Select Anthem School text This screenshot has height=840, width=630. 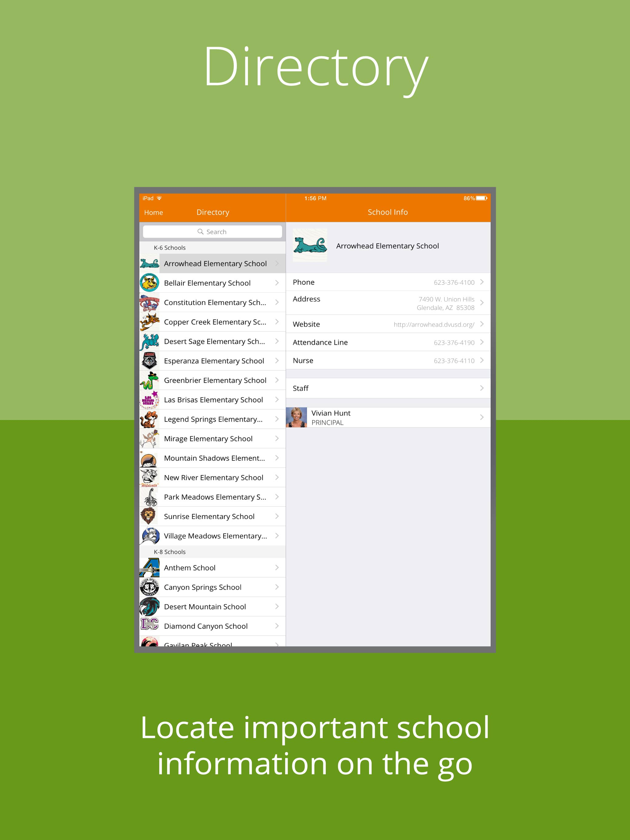[x=189, y=568]
